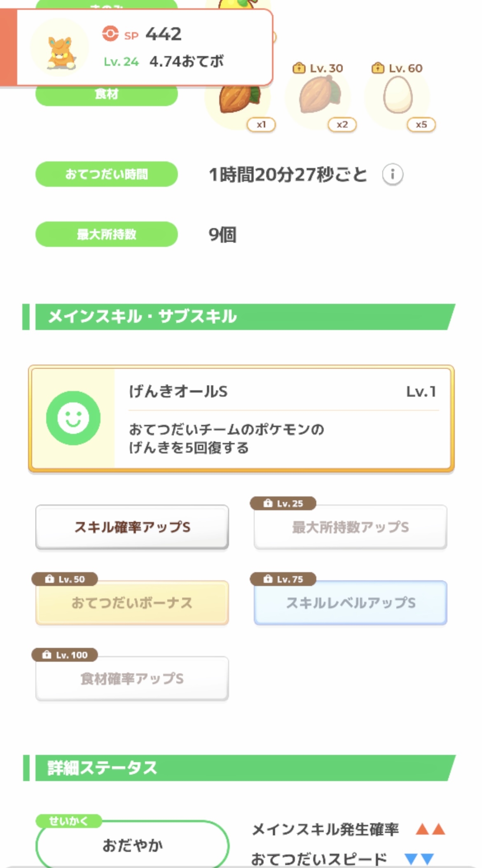The width and height of the screenshot is (482, 868).
Task: Tap the green 食材 label
Action: (x=106, y=95)
